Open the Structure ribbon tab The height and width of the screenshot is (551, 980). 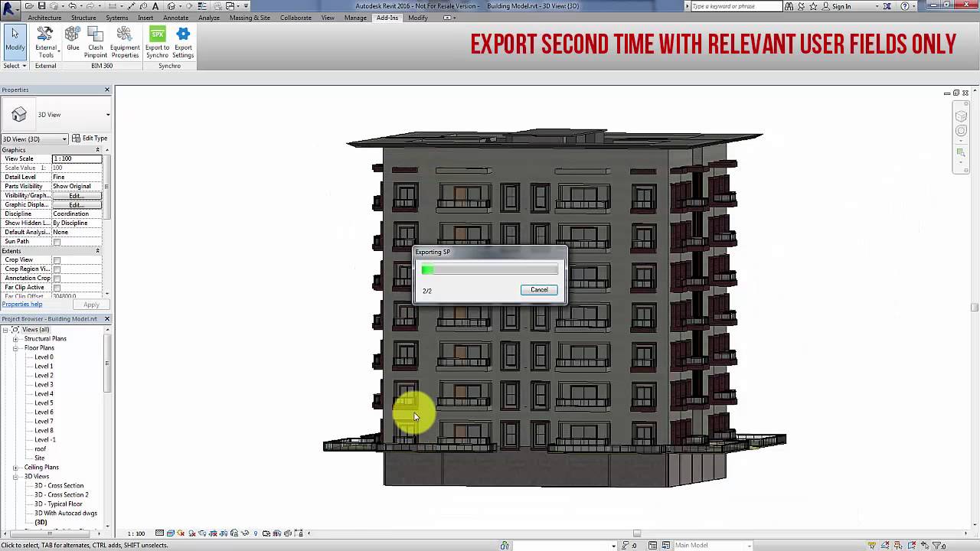(83, 18)
